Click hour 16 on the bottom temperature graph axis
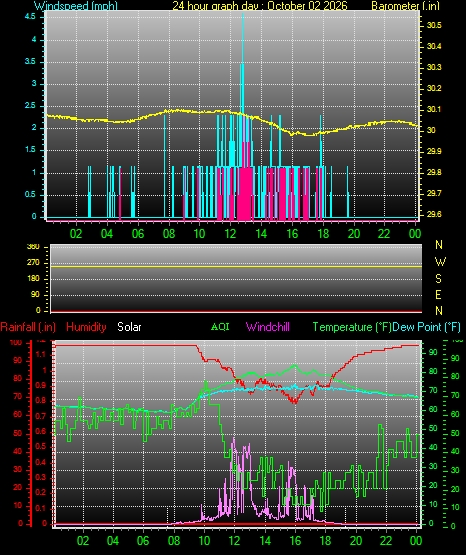The height and width of the screenshot is (555, 466). coord(295,541)
